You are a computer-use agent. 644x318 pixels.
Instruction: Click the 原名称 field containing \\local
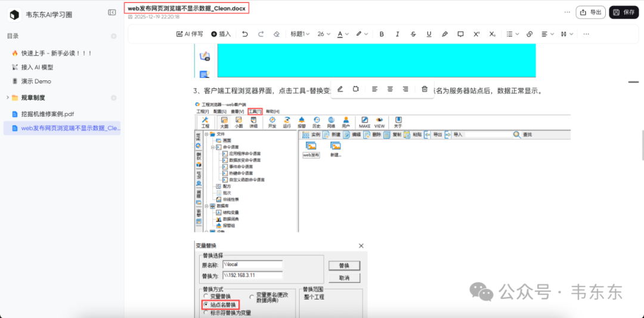click(252, 264)
